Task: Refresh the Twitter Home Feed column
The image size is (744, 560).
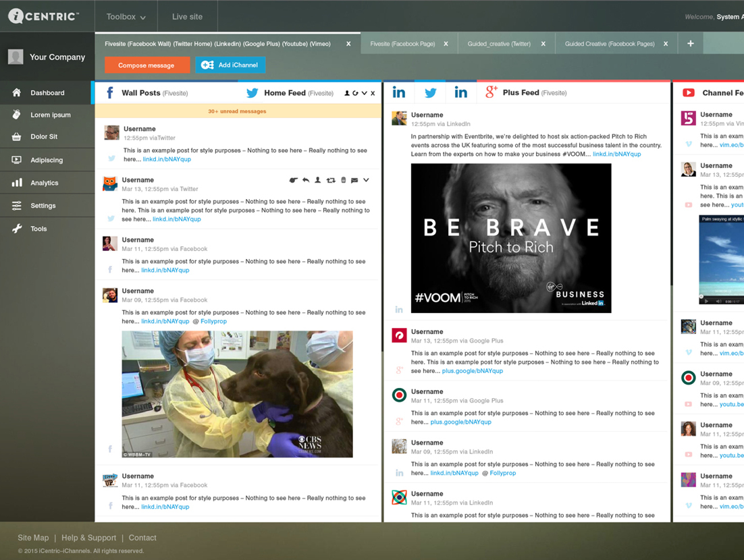Action: coord(355,93)
